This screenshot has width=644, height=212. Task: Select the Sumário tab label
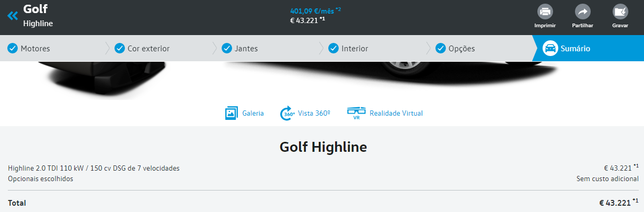(x=575, y=49)
